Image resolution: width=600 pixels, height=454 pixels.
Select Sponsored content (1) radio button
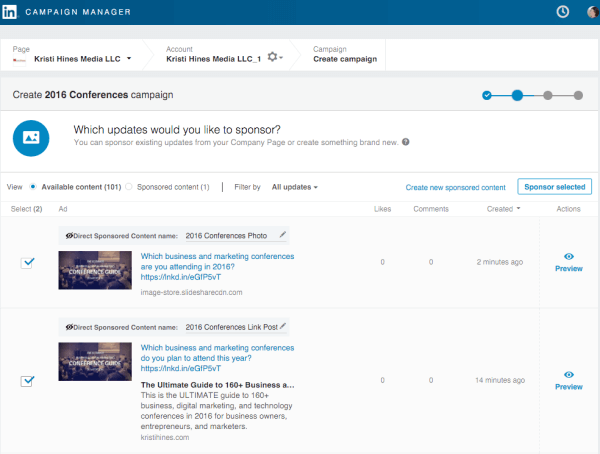[129, 186]
